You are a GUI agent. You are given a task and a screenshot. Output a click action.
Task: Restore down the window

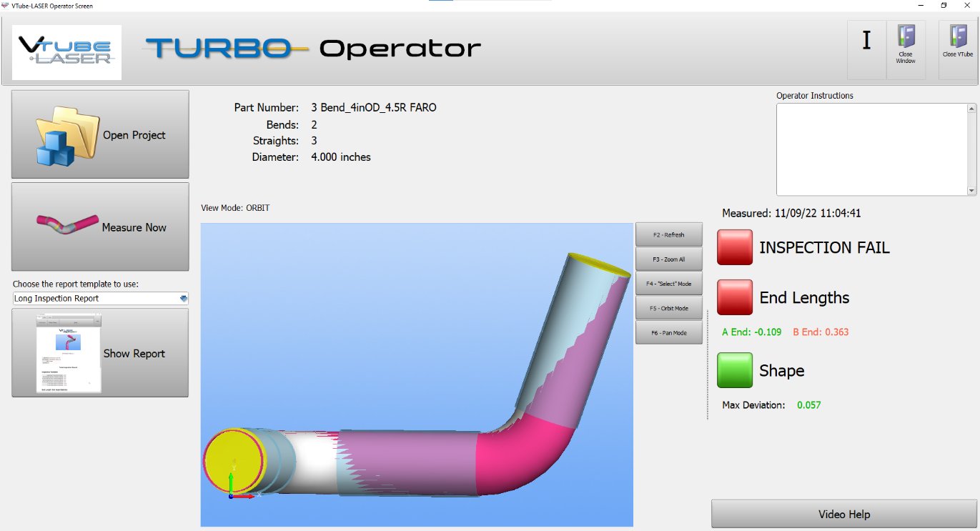[944, 6]
